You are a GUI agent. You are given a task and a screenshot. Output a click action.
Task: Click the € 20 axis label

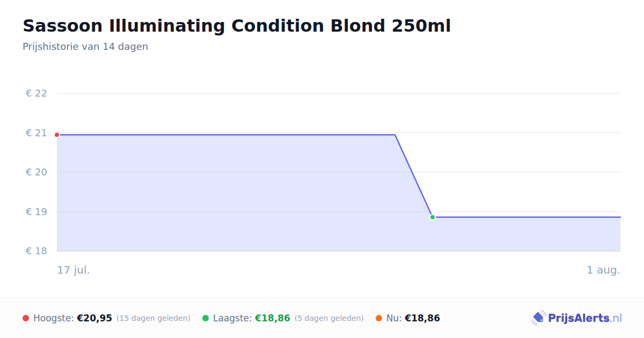(x=36, y=172)
